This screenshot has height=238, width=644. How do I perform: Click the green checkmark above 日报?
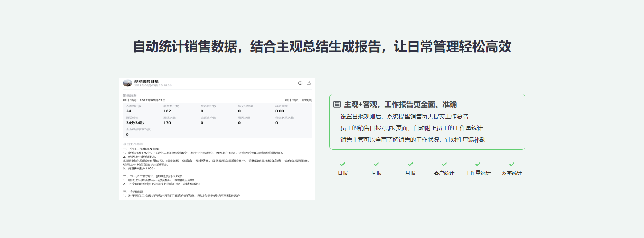[342, 164]
